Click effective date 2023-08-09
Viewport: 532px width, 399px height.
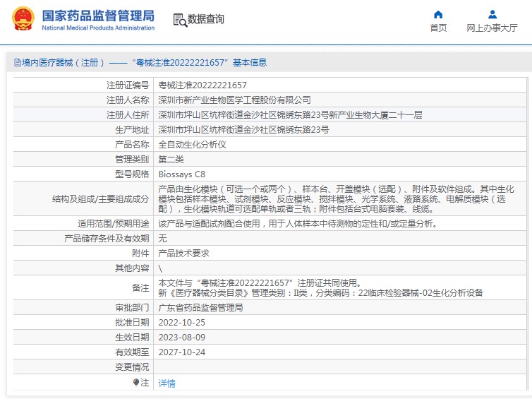click(x=182, y=338)
